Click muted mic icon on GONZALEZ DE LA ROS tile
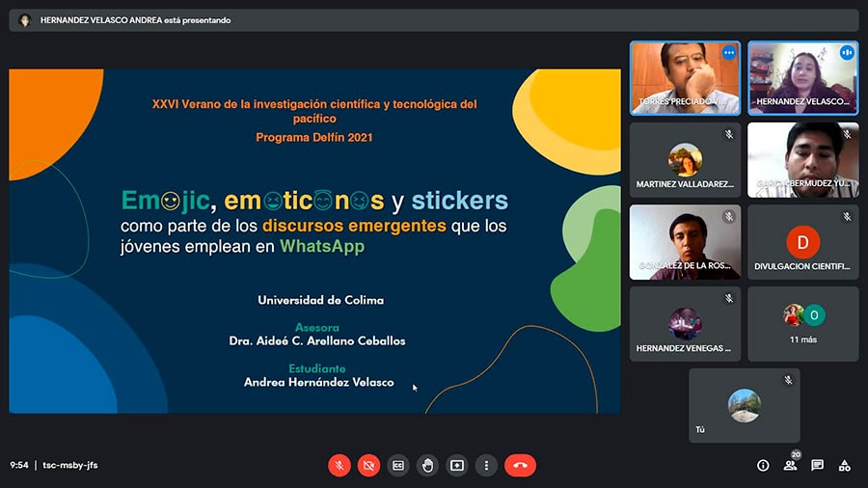868x488 pixels. click(x=729, y=216)
